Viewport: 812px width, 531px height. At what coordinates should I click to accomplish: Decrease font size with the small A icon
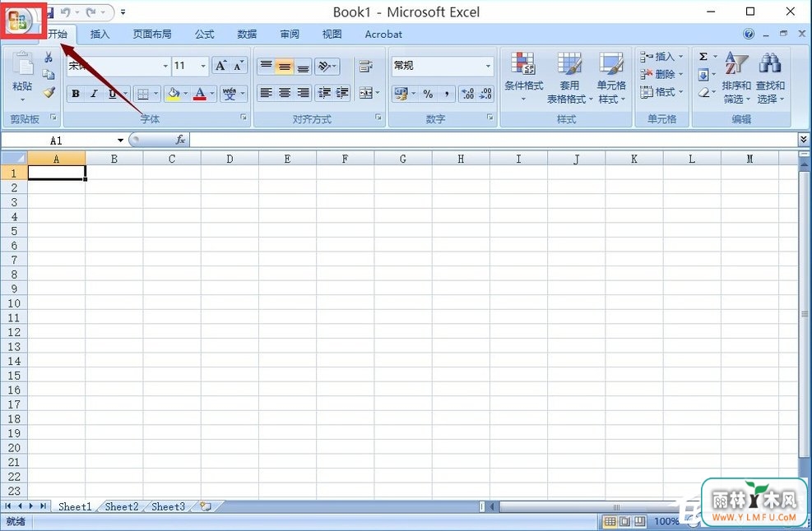pyautogui.click(x=239, y=66)
